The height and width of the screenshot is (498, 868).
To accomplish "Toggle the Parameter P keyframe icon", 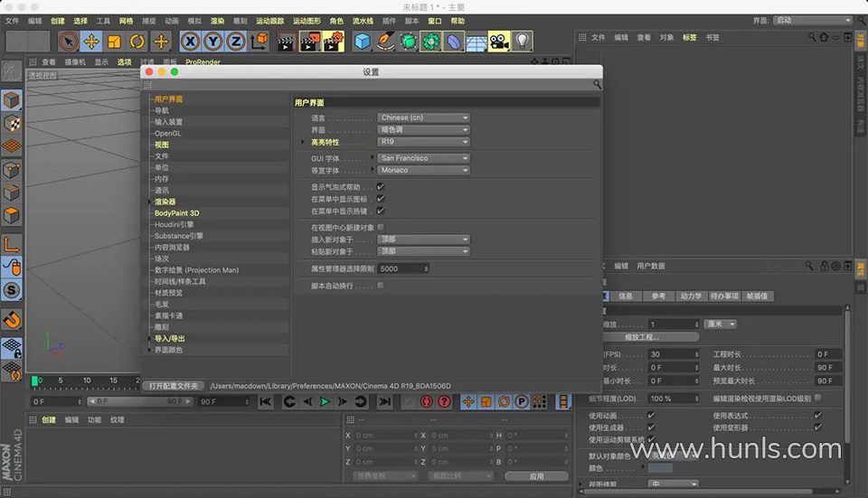I will click(522, 401).
